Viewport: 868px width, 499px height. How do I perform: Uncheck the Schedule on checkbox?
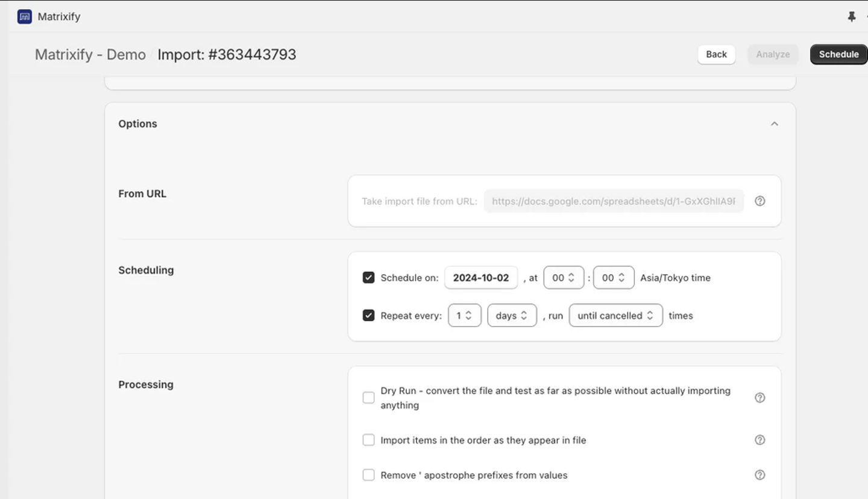(x=368, y=278)
